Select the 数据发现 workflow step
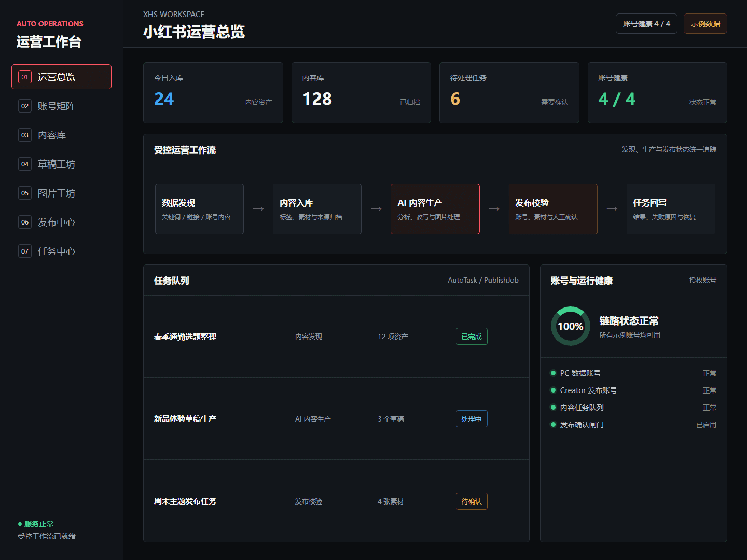This screenshot has height=560, width=747. coord(199,209)
